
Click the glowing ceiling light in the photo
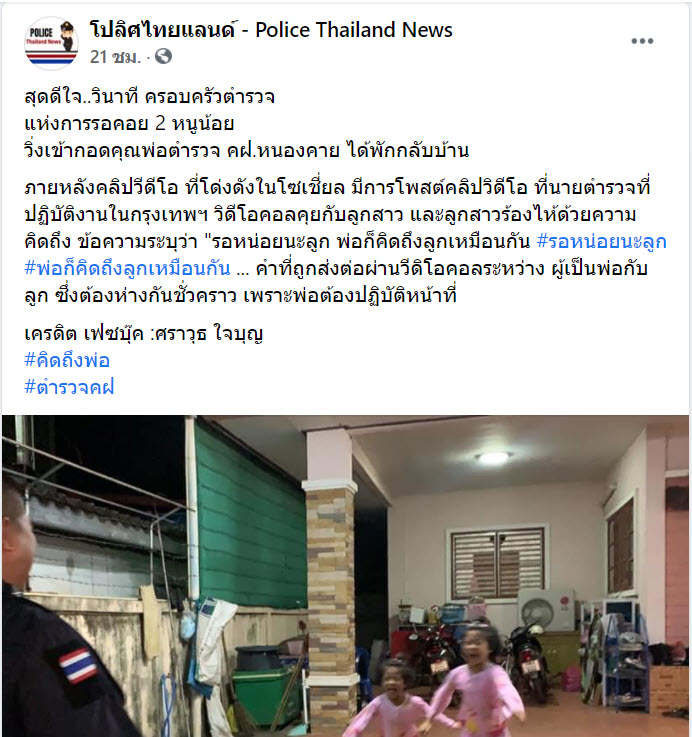tap(493, 458)
